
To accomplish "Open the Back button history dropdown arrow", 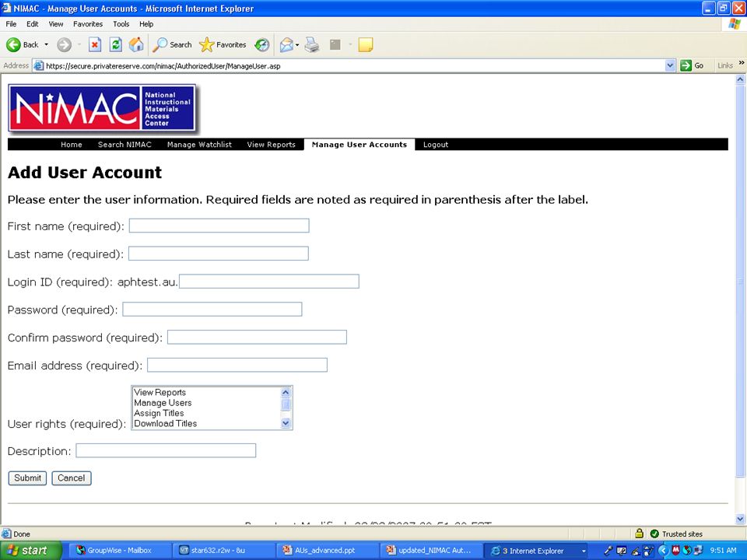I will coord(46,45).
